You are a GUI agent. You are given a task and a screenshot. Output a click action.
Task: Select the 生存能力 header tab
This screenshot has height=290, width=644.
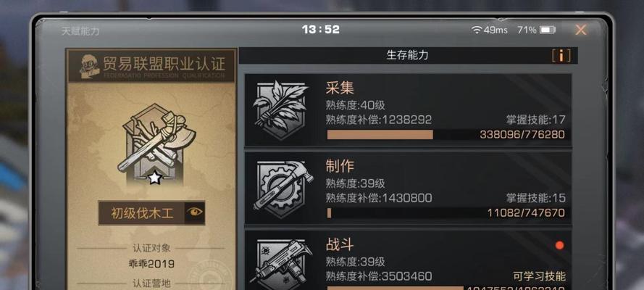point(407,55)
